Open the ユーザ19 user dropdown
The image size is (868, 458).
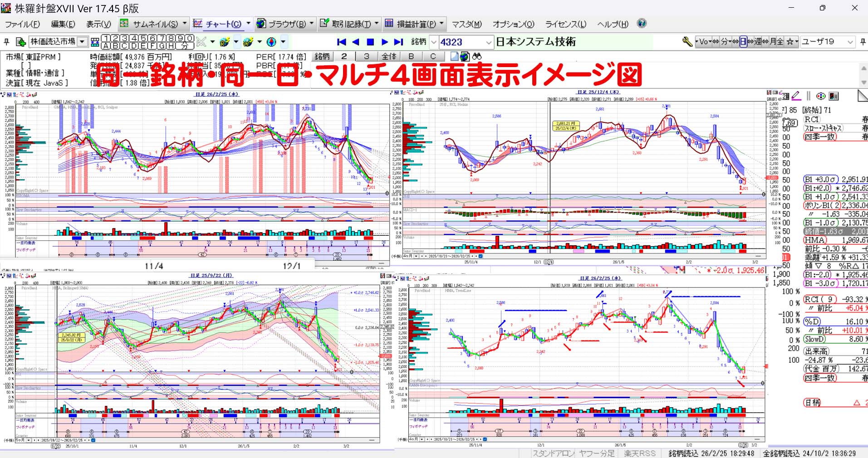click(850, 42)
